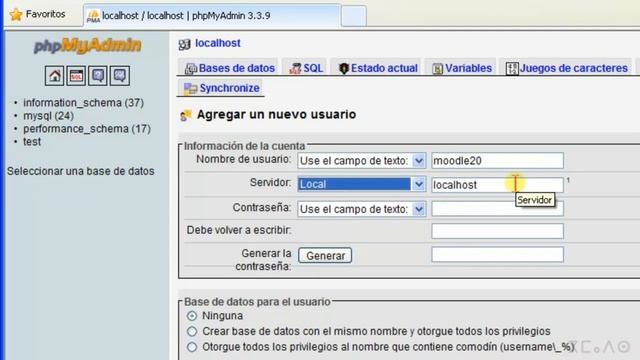
Task: Open the performance_schema database
Action: pyautogui.click(x=87, y=129)
